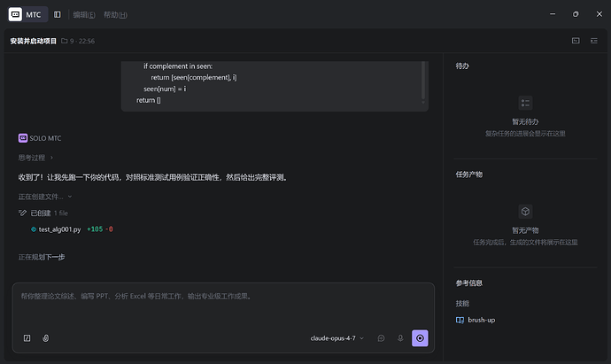Click the 'return [seen[complement], i]' code line

pyautogui.click(x=194, y=78)
